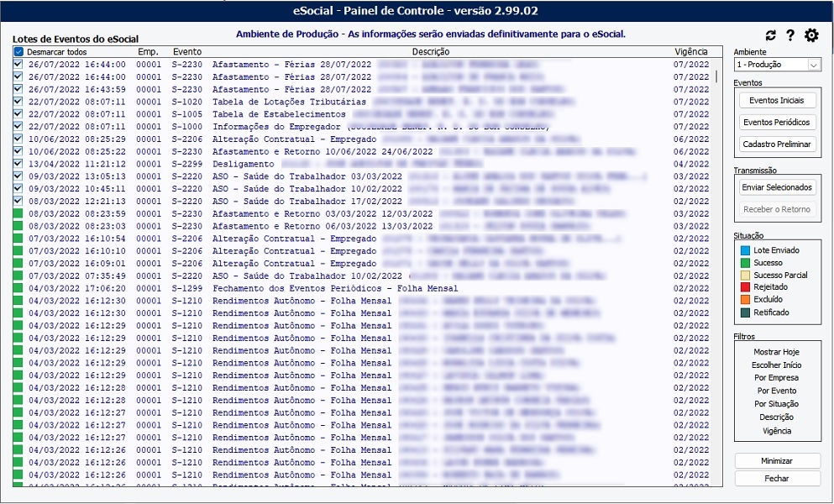Click the Eventos Iniciais button

[777, 101]
